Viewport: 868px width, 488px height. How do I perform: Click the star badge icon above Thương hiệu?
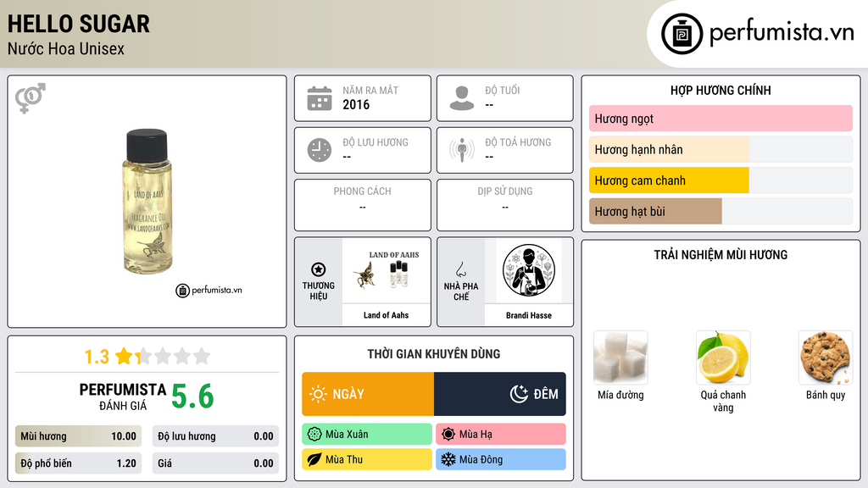point(319,269)
